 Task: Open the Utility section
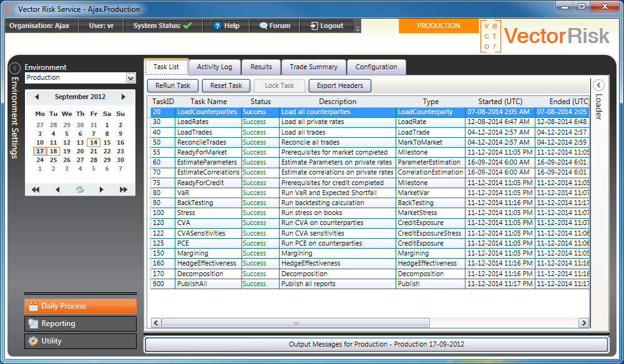(80, 341)
